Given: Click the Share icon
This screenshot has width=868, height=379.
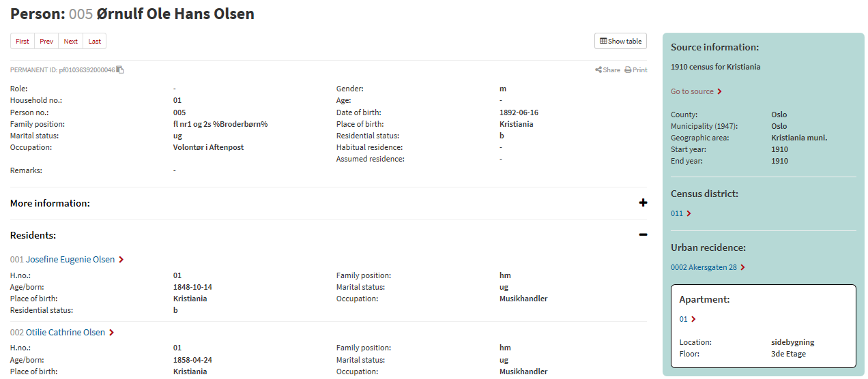Looking at the screenshot, I should [598, 70].
